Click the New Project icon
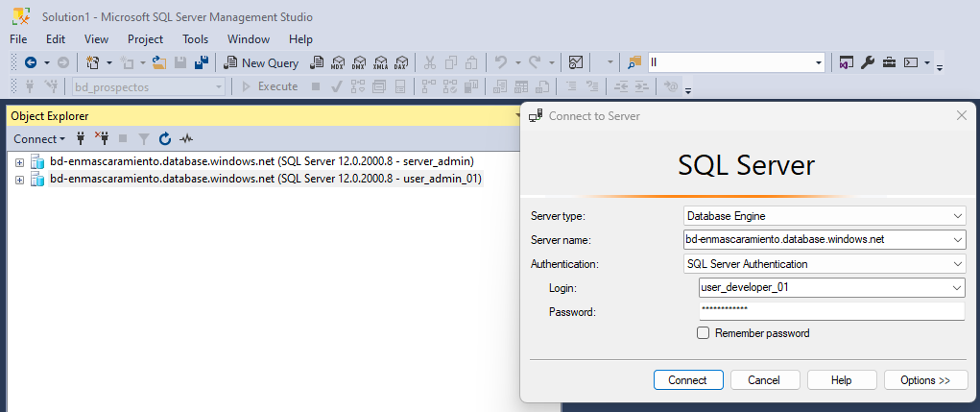Viewport: 980px width, 412px height. (94, 62)
